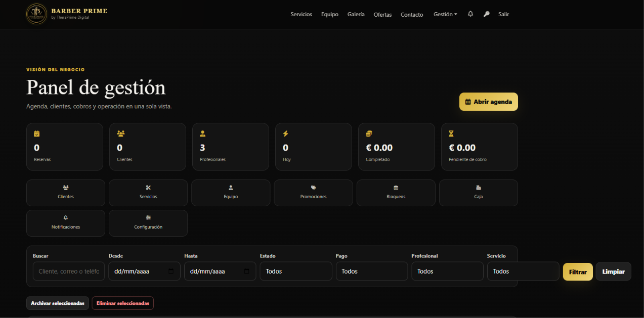Open the Pago filter dropdown
644x318 pixels.
372,271
